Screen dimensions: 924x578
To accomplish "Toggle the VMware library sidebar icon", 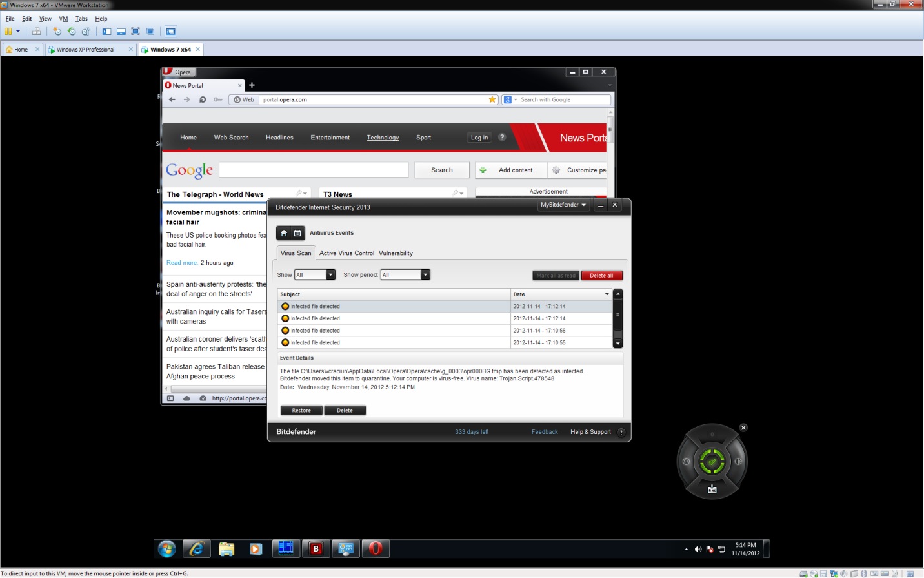I will 107,31.
